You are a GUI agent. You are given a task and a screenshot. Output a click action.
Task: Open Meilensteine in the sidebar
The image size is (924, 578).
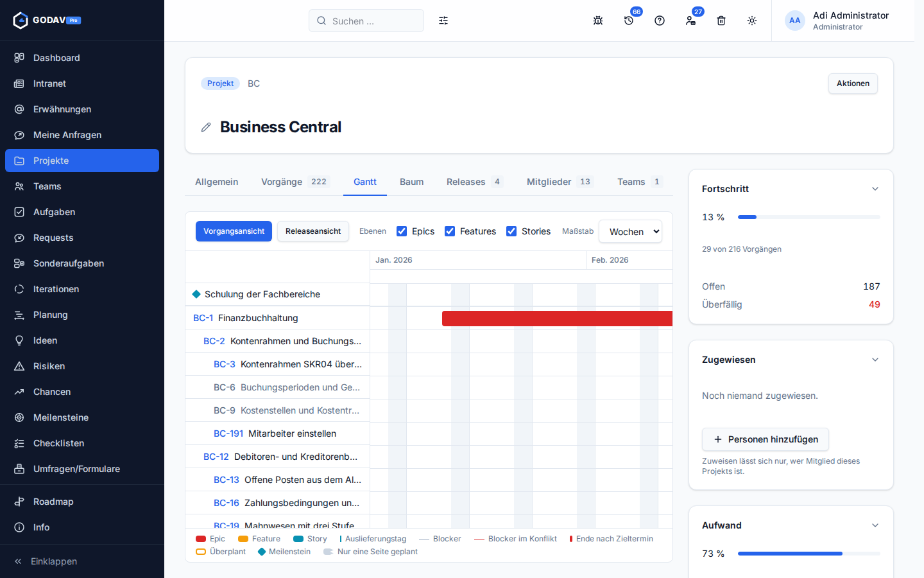click(x=82, y=417)
